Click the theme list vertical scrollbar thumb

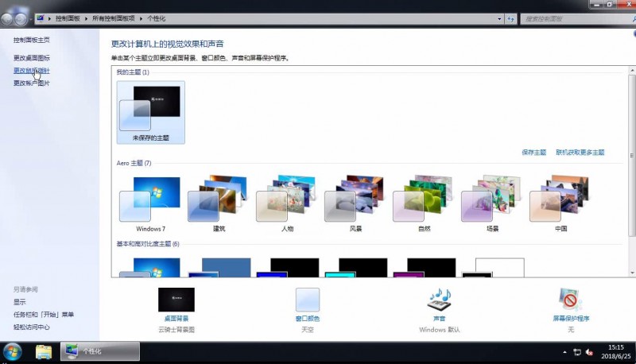632,155
